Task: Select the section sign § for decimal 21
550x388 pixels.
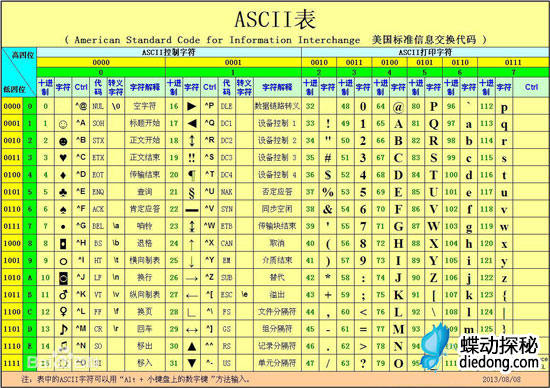Action: (192, 192)
